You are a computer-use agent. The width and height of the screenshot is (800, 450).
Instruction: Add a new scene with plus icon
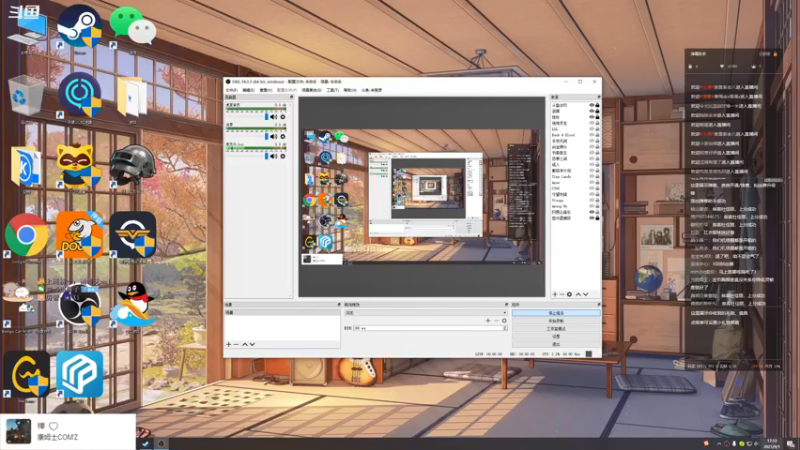(x=229, y=344)
